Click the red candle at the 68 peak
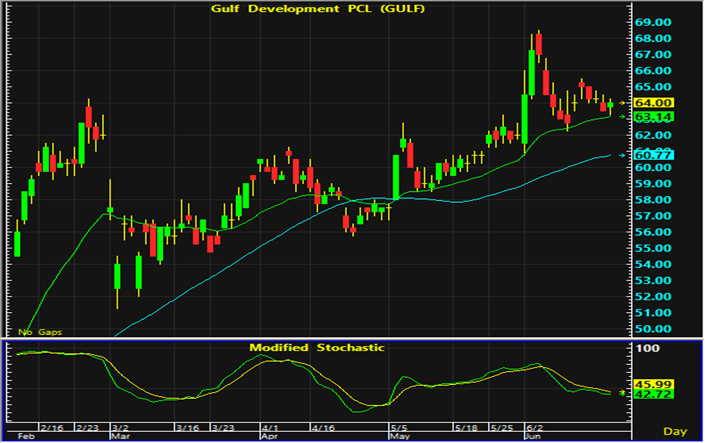Screen dimensions: 705x443 pos(539,44)
